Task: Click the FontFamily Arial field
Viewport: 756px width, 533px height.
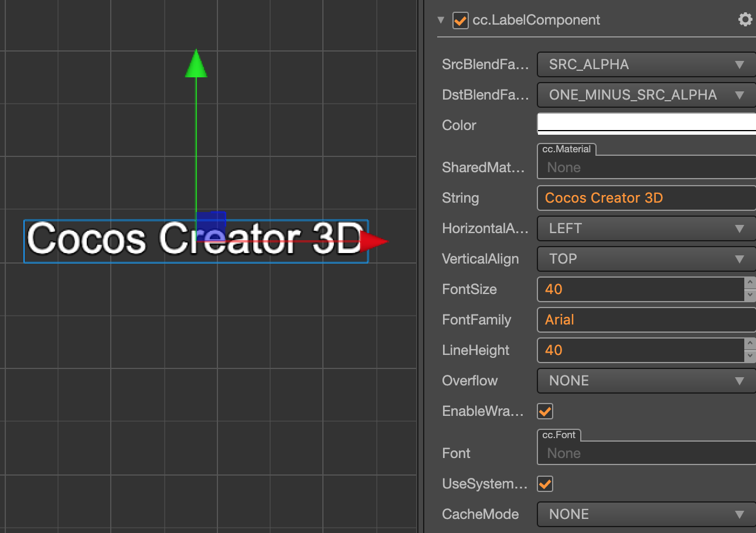Action: tap(646, 320)
